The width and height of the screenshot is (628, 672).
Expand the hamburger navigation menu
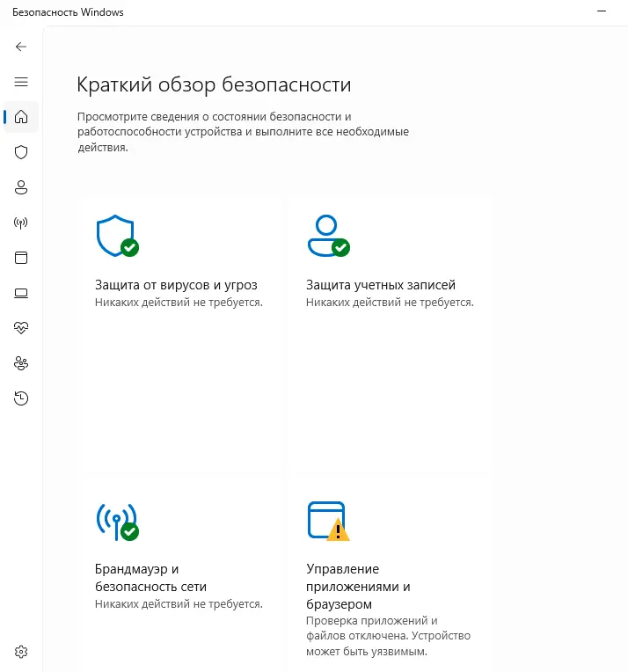coord(21,82)
